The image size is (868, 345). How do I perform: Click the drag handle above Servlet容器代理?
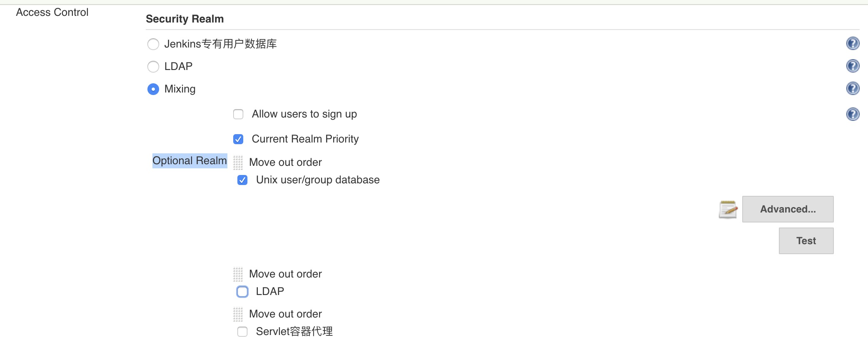(x=238, y=314)
